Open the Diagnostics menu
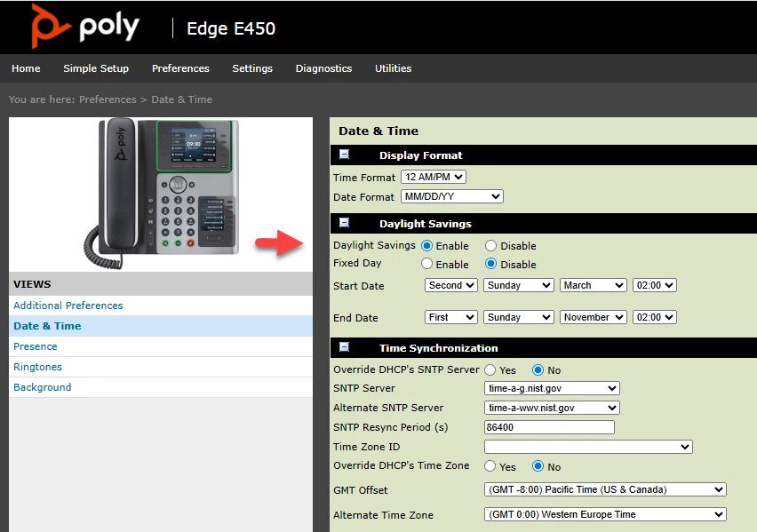The width and height of the screenshot is (757, 532). 323,68
